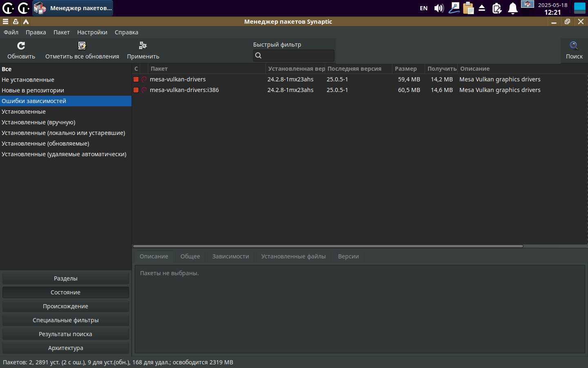Open the window menu hamburger icon
Image resolution: width=588 pixels, height=368 pixels.
click(x=6, y=22)
